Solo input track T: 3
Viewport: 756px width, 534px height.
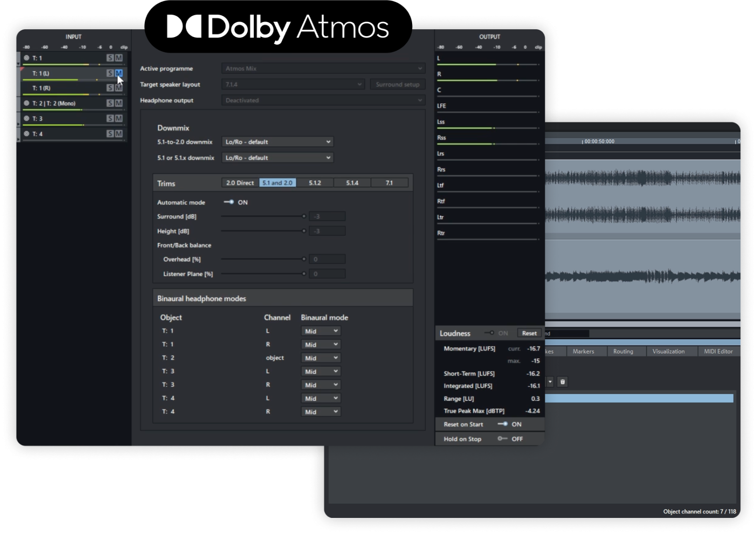110,118
